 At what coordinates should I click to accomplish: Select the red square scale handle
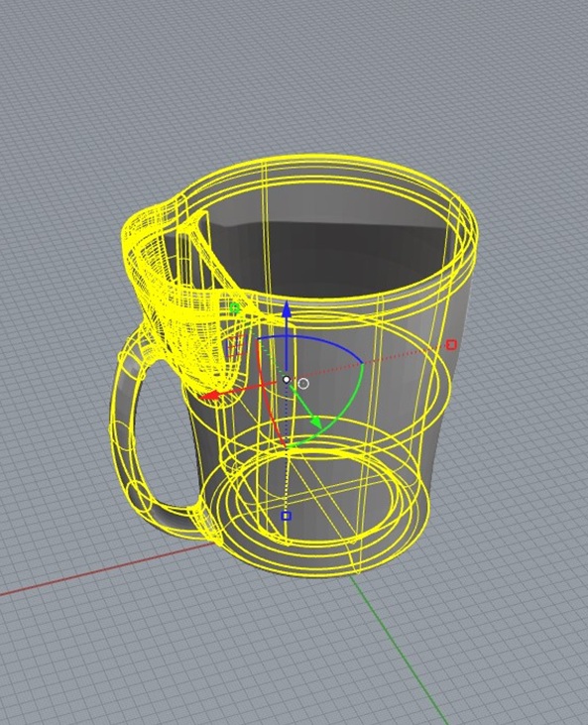(x=451, y=344)
